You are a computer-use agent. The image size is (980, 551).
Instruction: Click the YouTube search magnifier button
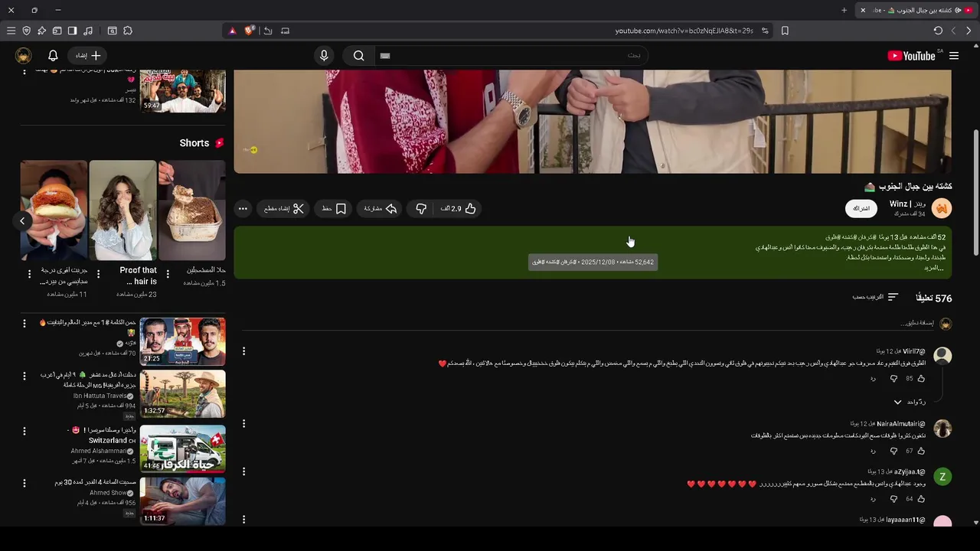(358, 56)
